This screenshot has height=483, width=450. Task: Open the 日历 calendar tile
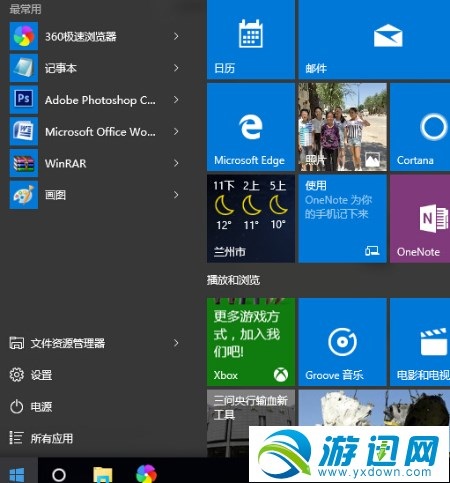point(251,39)
